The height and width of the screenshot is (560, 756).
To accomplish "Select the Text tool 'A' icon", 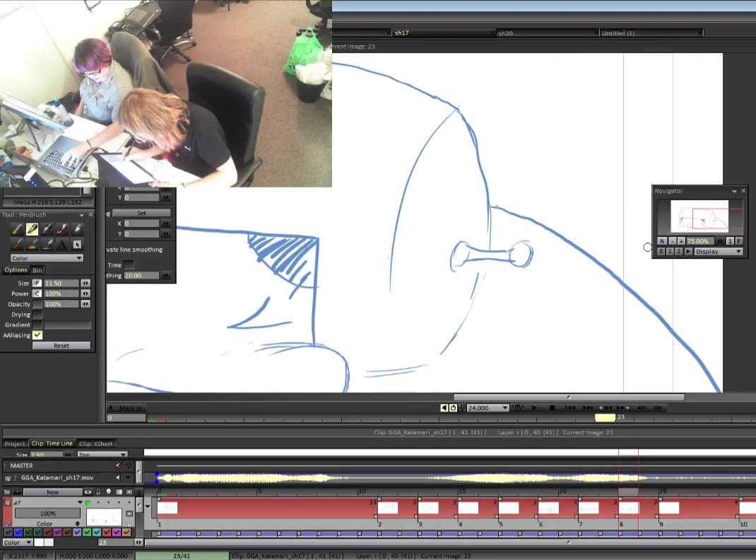I will [x=61, y=244].
